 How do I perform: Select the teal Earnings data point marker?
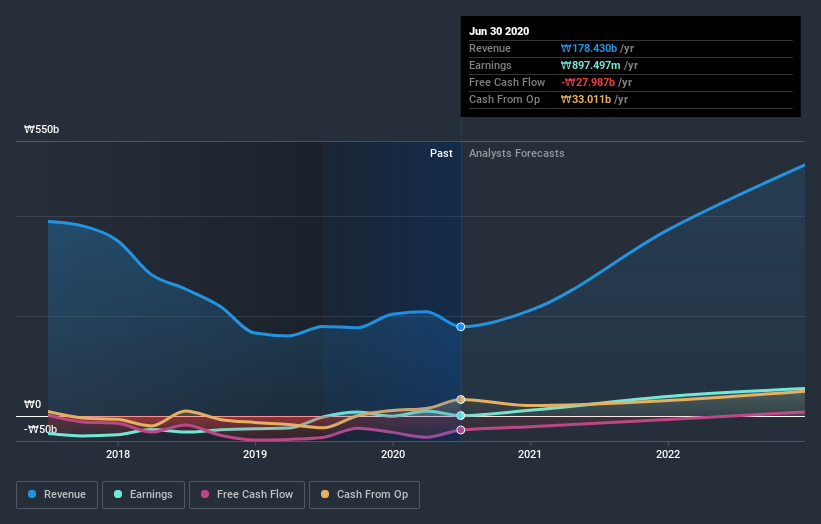click(461, 416)
